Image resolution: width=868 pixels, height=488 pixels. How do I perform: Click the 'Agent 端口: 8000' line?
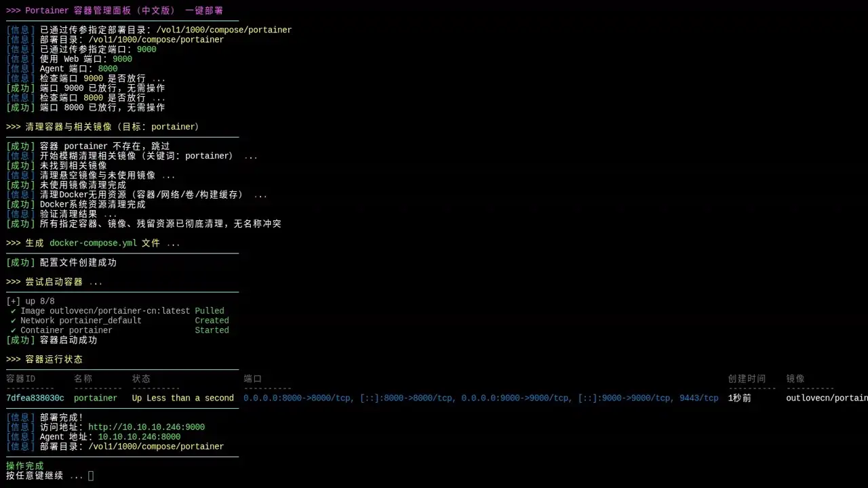coord(62,69)
